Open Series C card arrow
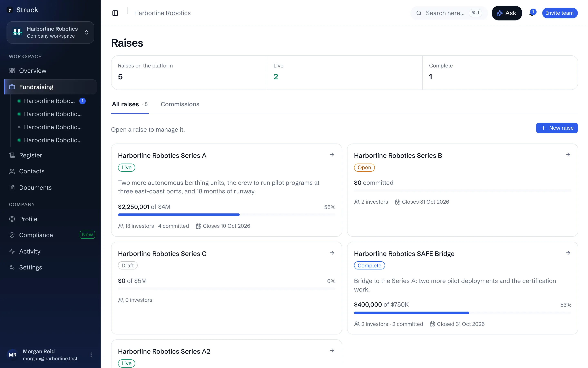Screen dimensions: 588x368 tap(332, 253)
